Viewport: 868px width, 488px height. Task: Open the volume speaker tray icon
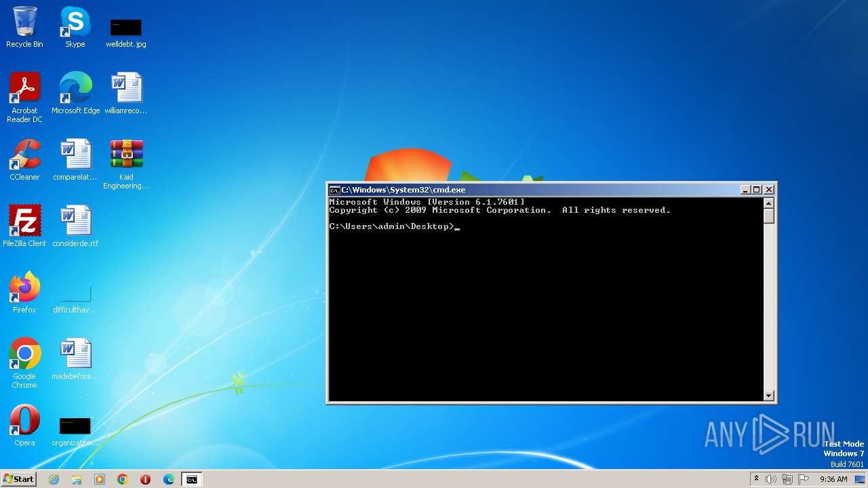pyautogui.click(x=771, y=479)
